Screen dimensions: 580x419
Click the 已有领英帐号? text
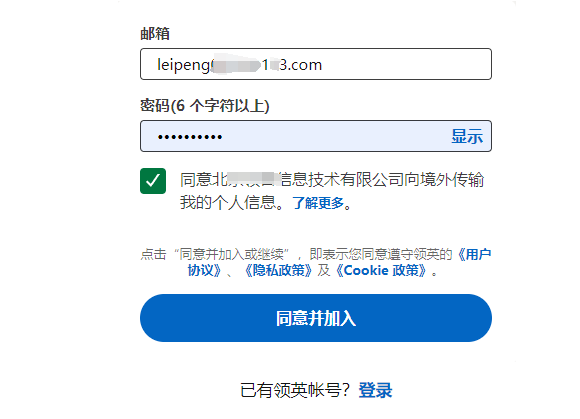[295, 391]
